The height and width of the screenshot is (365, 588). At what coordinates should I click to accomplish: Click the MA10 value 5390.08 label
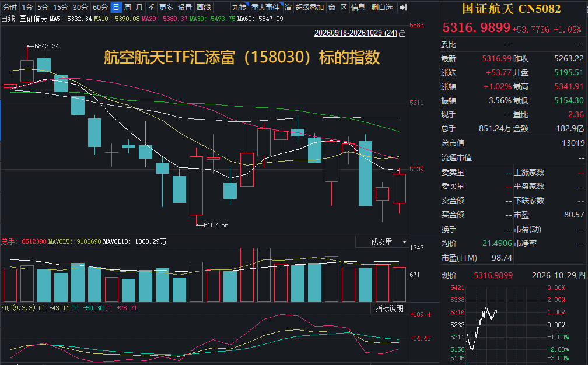pos(117,19)
